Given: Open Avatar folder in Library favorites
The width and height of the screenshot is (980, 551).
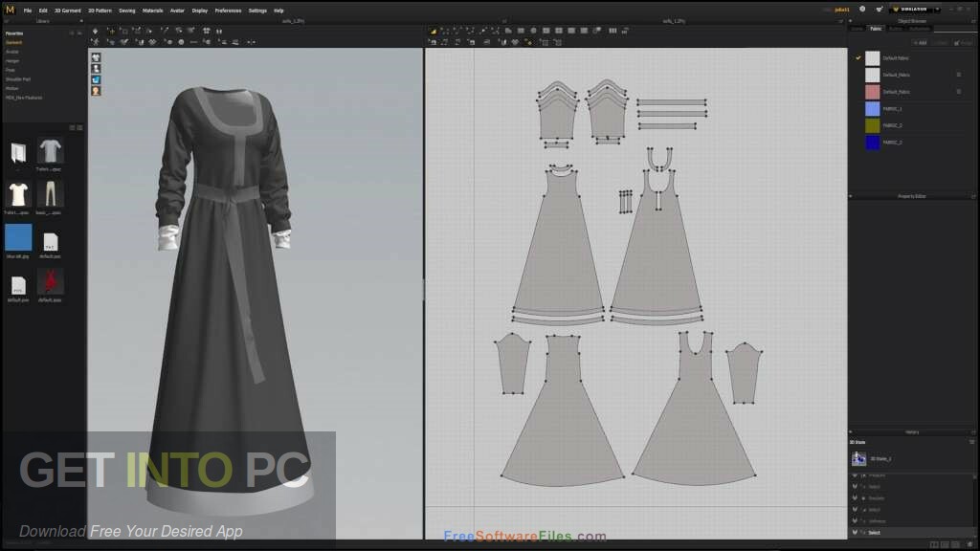Looking at the screenshot, I should point(12,52).
